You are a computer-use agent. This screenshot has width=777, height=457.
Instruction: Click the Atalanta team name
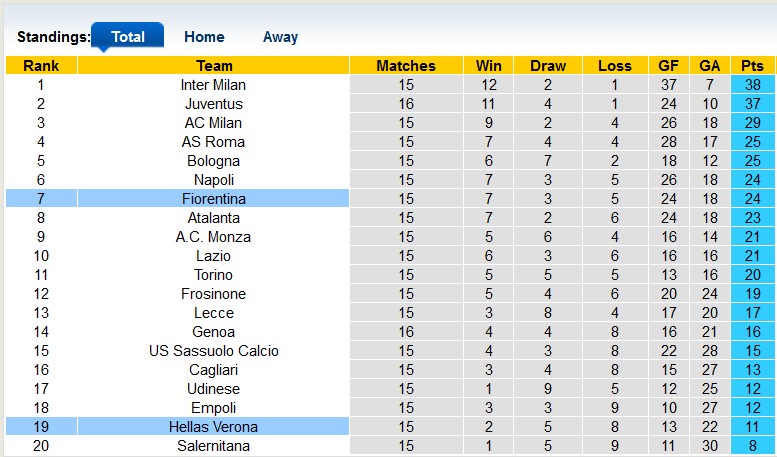(x=214, y=218)
